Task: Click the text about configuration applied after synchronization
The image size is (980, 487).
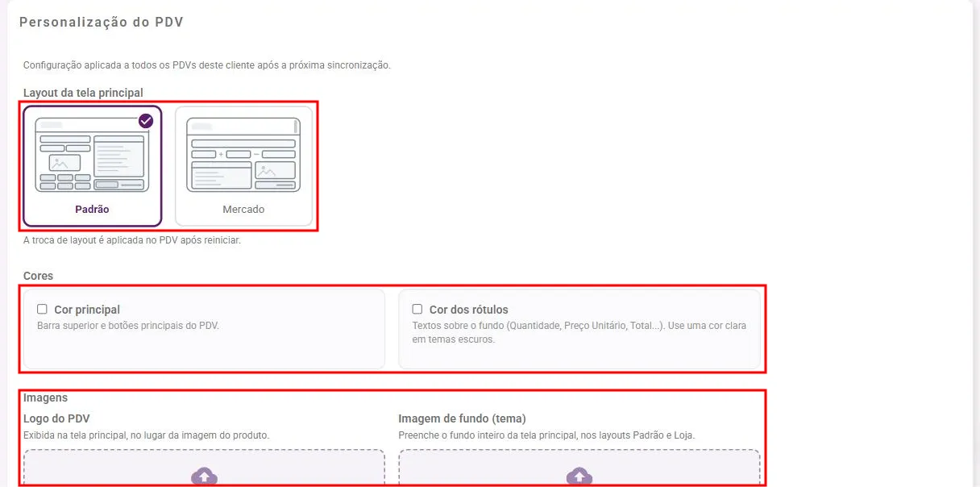Action: point(207,65)
